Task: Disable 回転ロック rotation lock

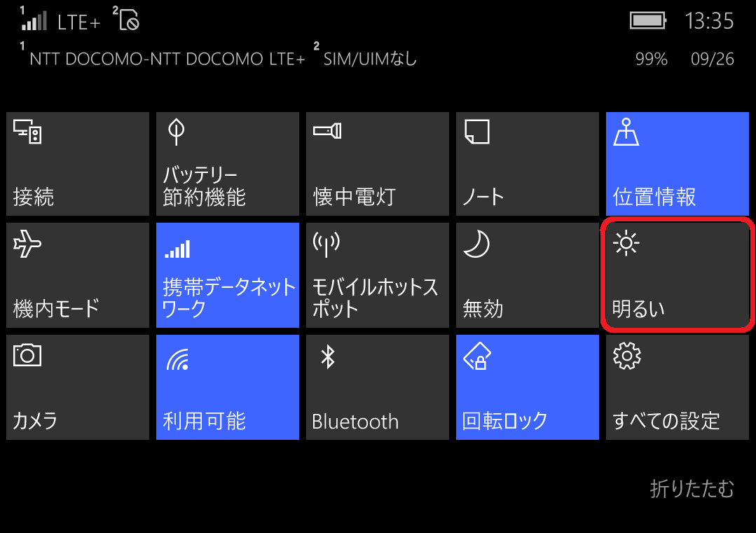Action: tap(528, 387)
